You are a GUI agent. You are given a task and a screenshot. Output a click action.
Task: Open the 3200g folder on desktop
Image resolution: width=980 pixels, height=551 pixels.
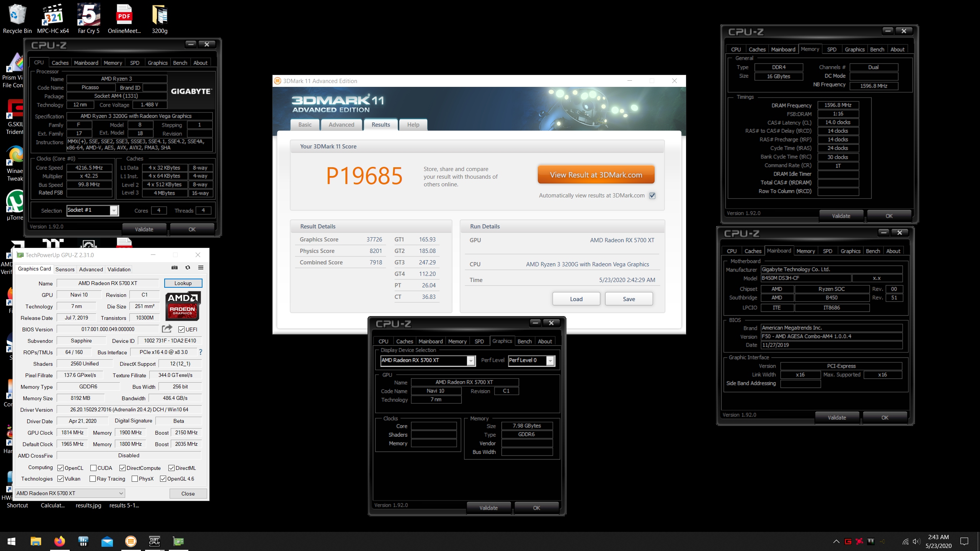click(x=160, y=18)
